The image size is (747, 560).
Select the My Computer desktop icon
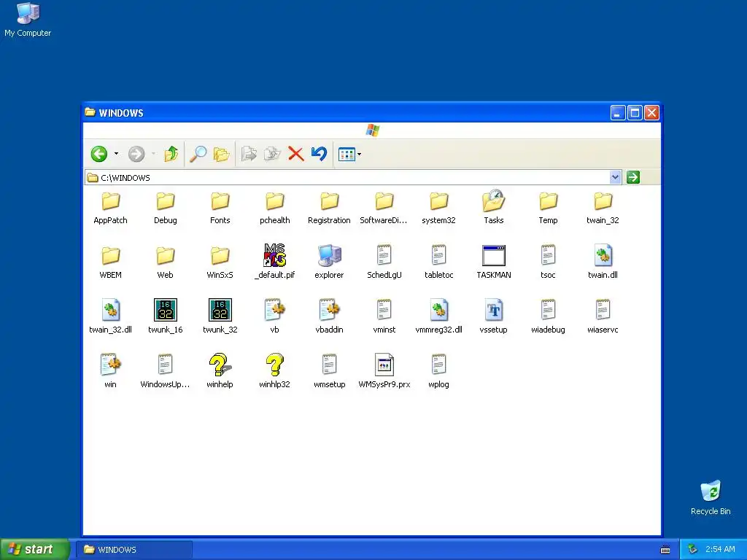(x=28, y=20)
